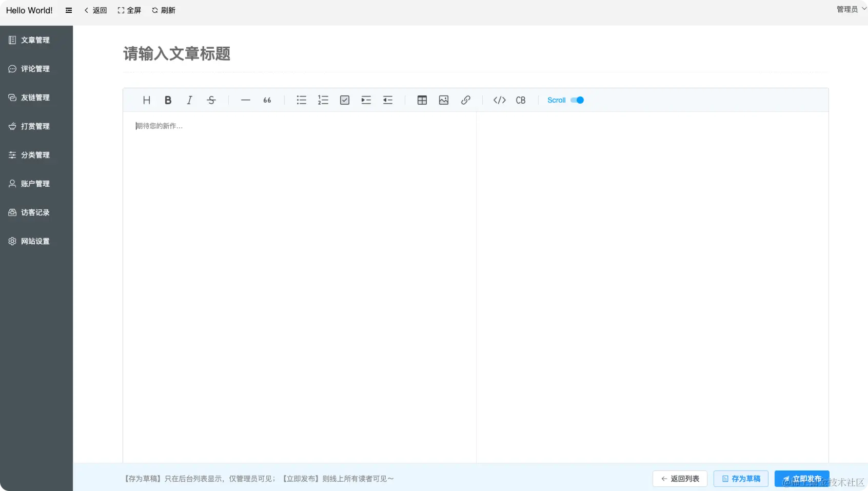Disable the Scroll sync toggle
Screen dimensions: 868x491
click(577, 100)
